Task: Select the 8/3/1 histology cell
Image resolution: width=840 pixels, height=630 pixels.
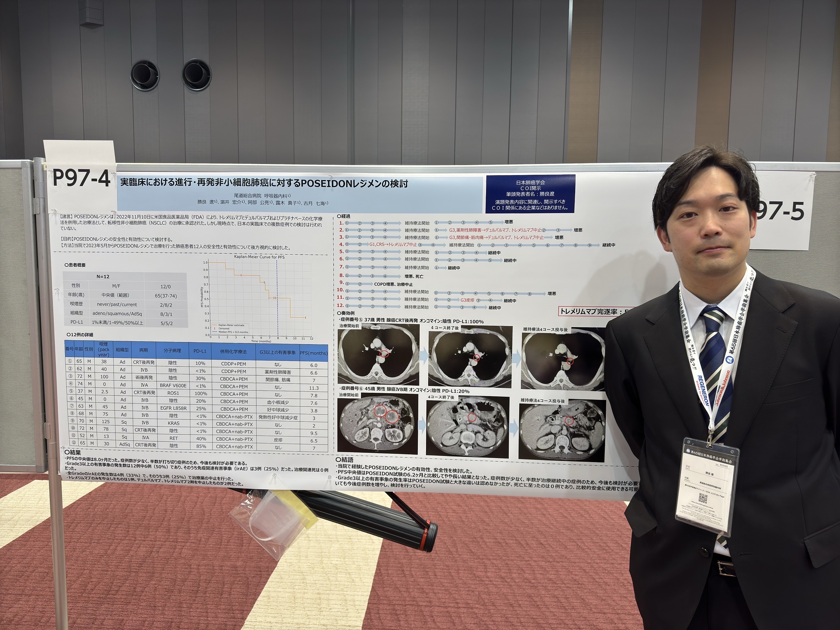Action: point(166,314)
